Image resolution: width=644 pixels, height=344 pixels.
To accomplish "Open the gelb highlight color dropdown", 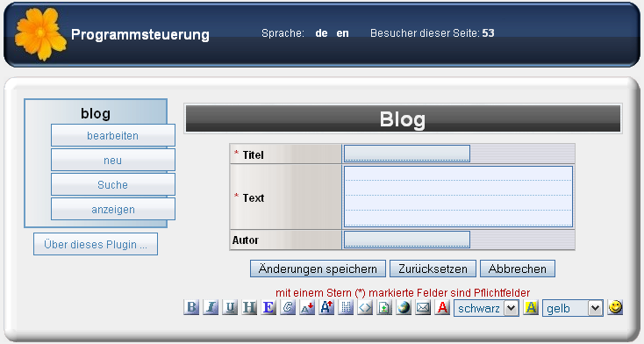I will click(573, 308).
